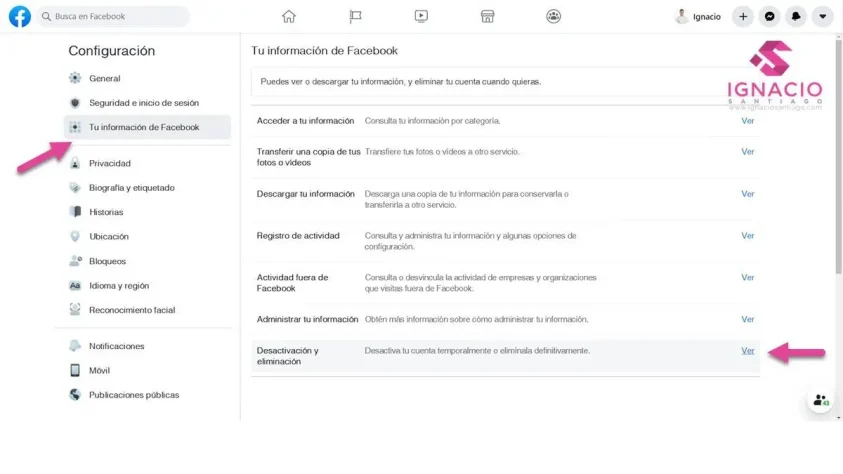
Task: Open Móvil settings
Action: click(x=99, y=370)
